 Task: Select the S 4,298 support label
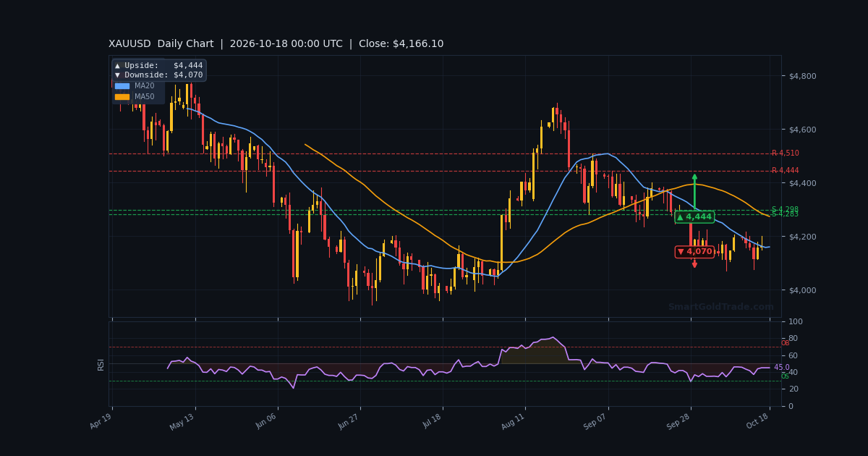[x=785, y=210]
